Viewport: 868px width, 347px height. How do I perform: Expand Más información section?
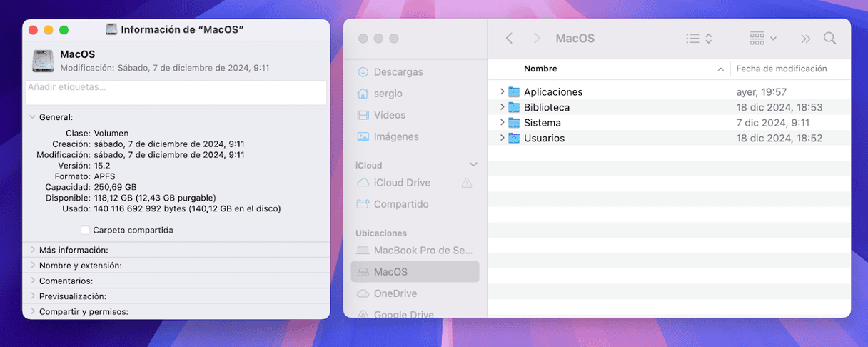[x=33, y=250]
